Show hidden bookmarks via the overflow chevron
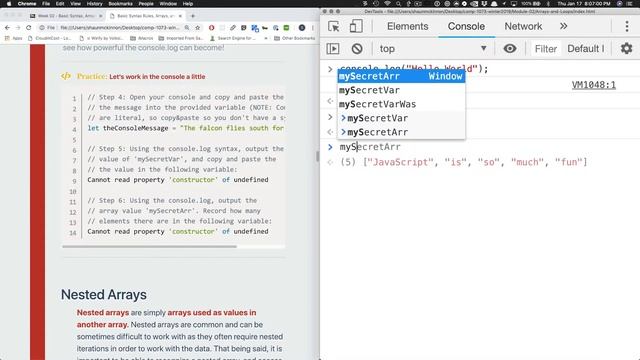640x360 pixels. click(x=266, y=38)
